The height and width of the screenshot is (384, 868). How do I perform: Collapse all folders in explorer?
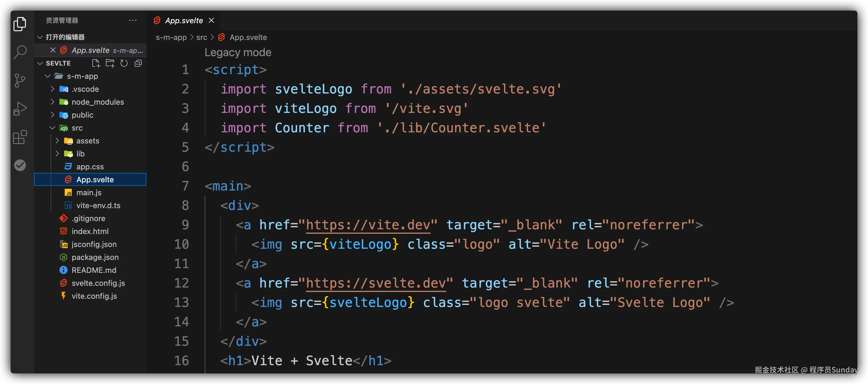pyautogui.click(x=138, y=63)
